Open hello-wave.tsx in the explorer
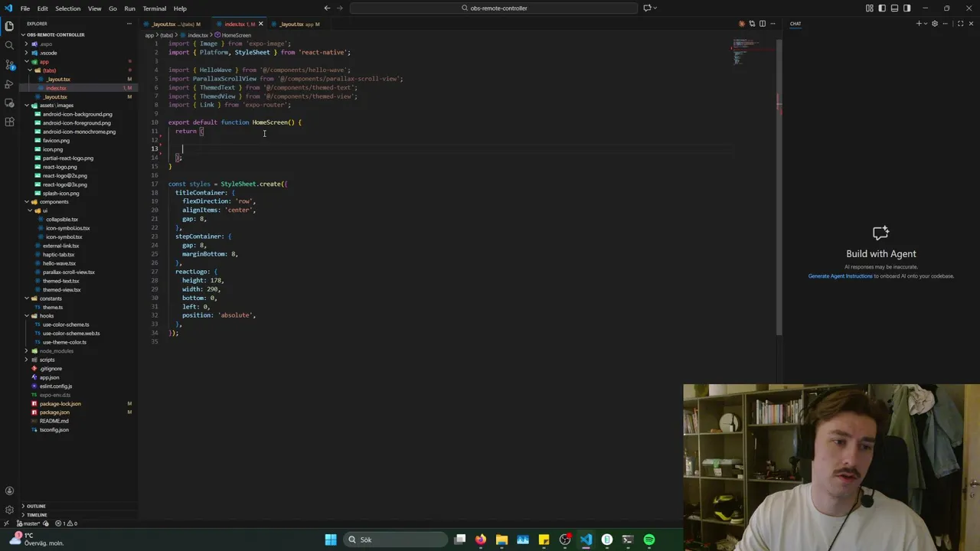The height and width of the screenshot is (551, 980). coord(77,263)
